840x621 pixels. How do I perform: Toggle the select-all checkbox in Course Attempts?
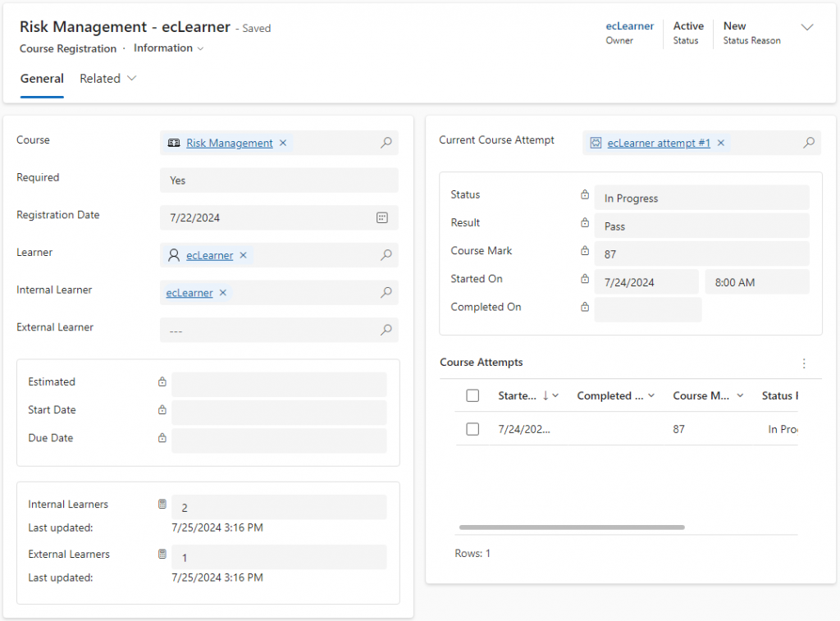[472, 395]
